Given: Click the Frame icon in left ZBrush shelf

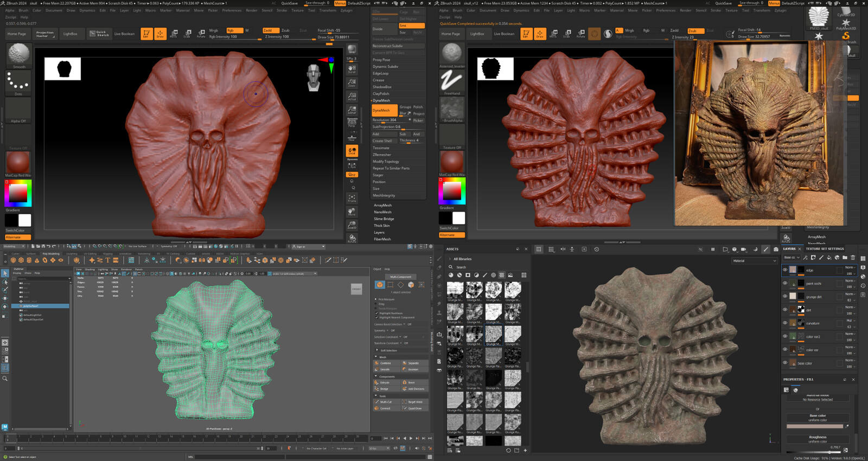Looking at the screenshot, I should point(352,199).
